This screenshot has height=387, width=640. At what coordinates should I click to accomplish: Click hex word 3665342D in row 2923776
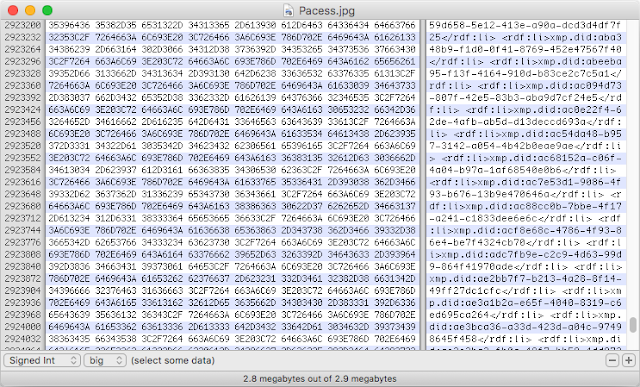point(69,242)
